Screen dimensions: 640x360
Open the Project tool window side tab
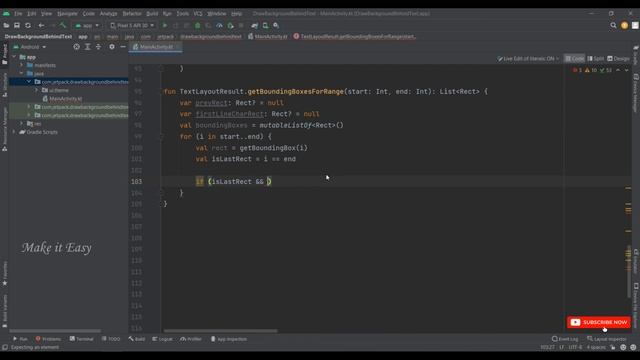[4, 54]
